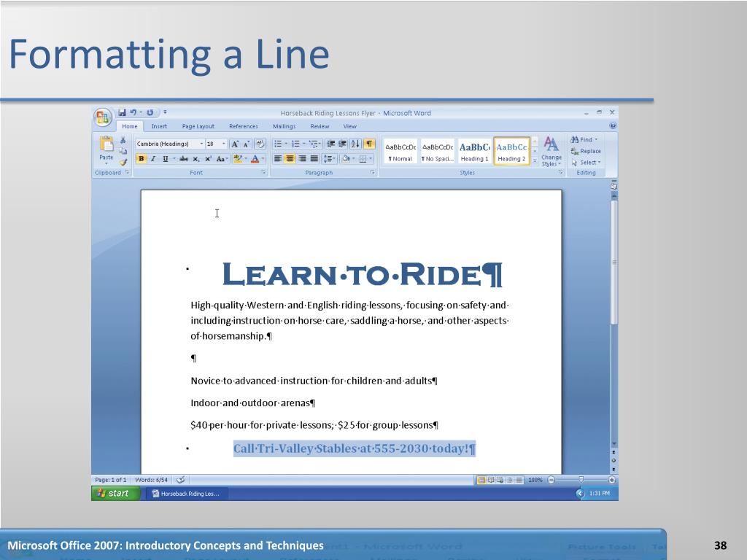Click the Change Styles button
Viewport: 747px width, 560px height.
(x=551, y=152)
